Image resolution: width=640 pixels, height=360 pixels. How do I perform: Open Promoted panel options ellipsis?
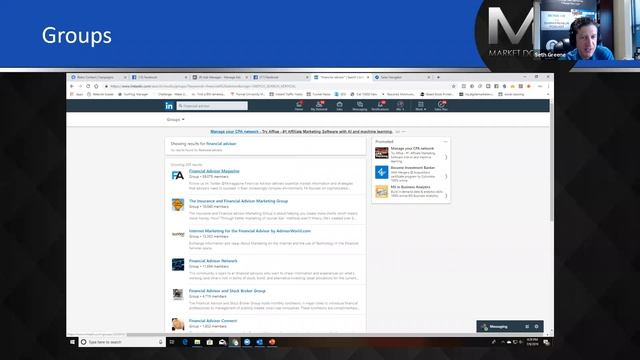point(445,142)
